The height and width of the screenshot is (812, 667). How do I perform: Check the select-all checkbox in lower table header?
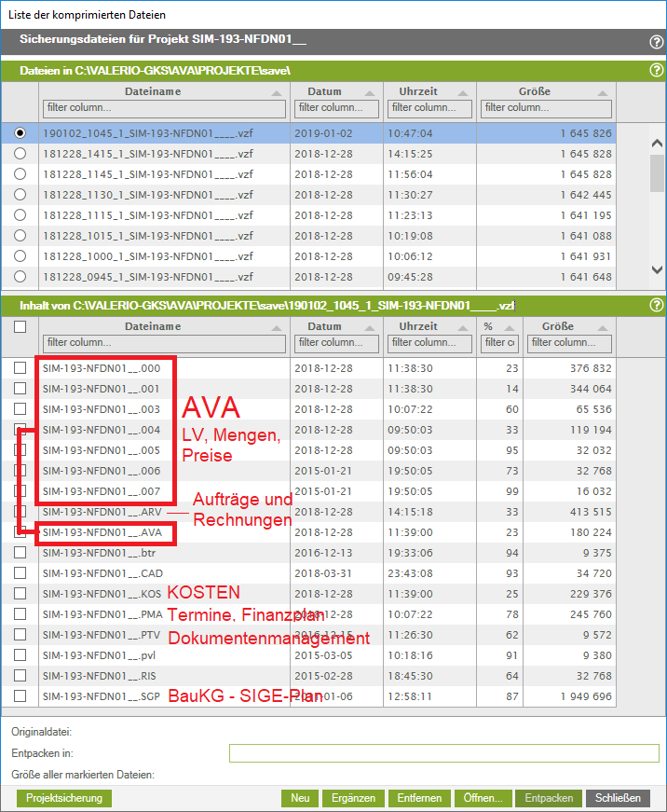pos(20,327)
